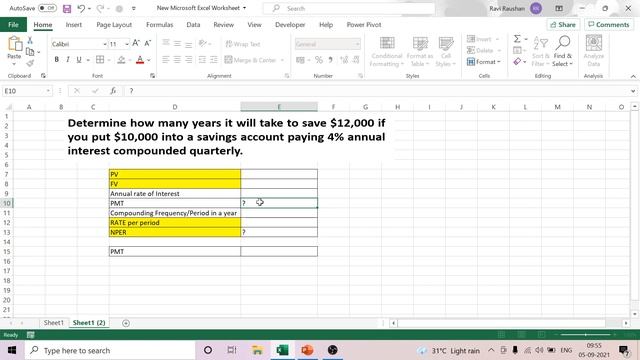The width and height of the screenshot is (640, 360).
Task: Expand the font name Calibri dropdown
Action: pyautogui.click(x=105, y=44)
